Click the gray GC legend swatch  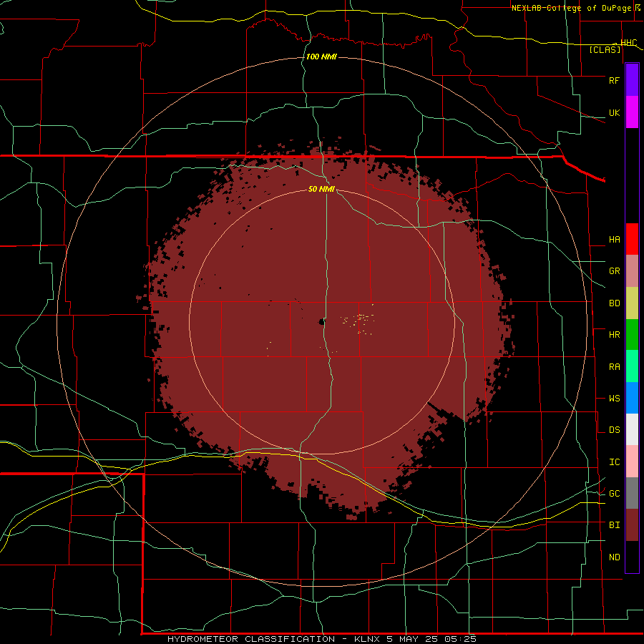click(632, 493)
